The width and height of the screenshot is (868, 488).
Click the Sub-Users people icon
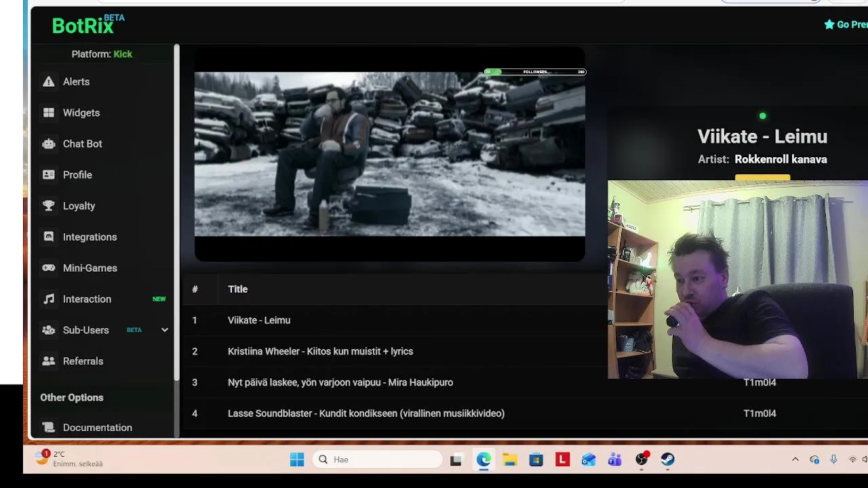coord(48,330)
